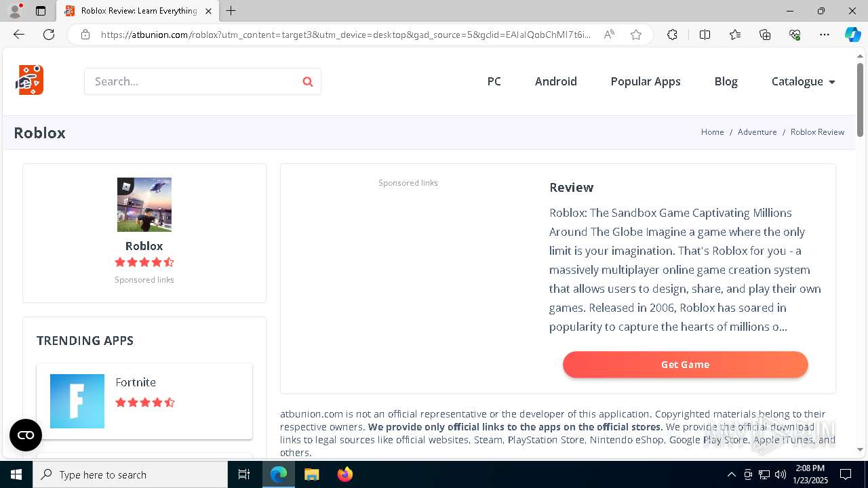868x488 pixels.
Task: Open the Favorites list icon
Action: tap(735, 35)
